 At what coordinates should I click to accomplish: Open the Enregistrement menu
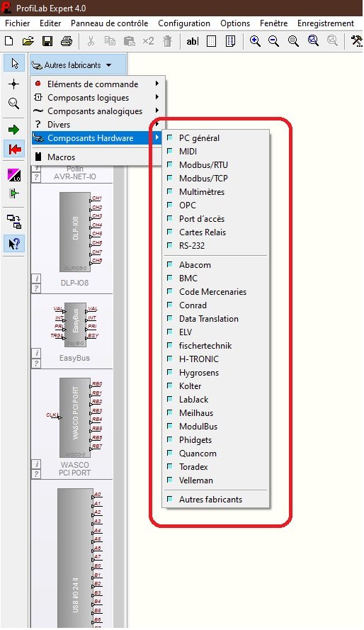pos(326,23)
